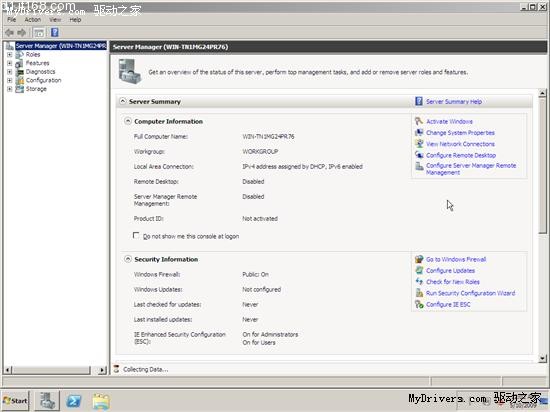The height and width of the screenshot is (412, 550).
Task: Open the File menu
Action: (12, 20)
